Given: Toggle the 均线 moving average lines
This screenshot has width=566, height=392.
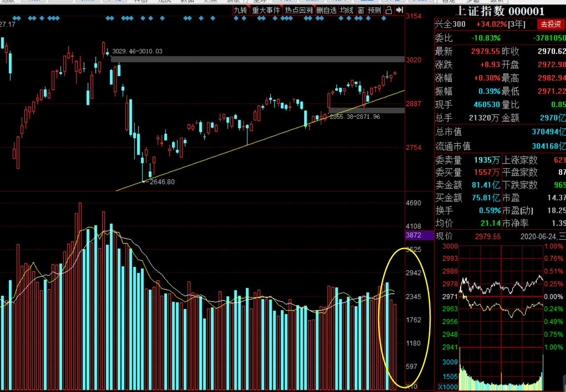Looking at the screenshot, I should pos(347,10).
